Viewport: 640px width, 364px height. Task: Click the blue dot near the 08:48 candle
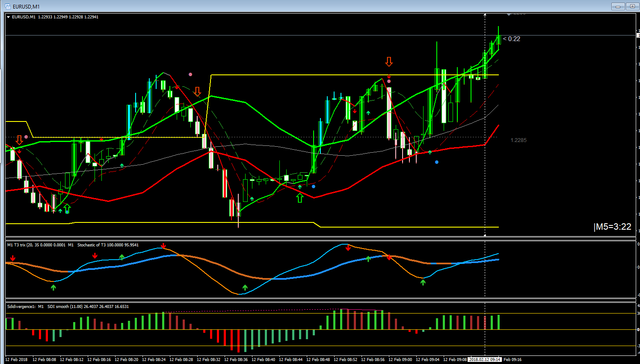coord(314,186)
